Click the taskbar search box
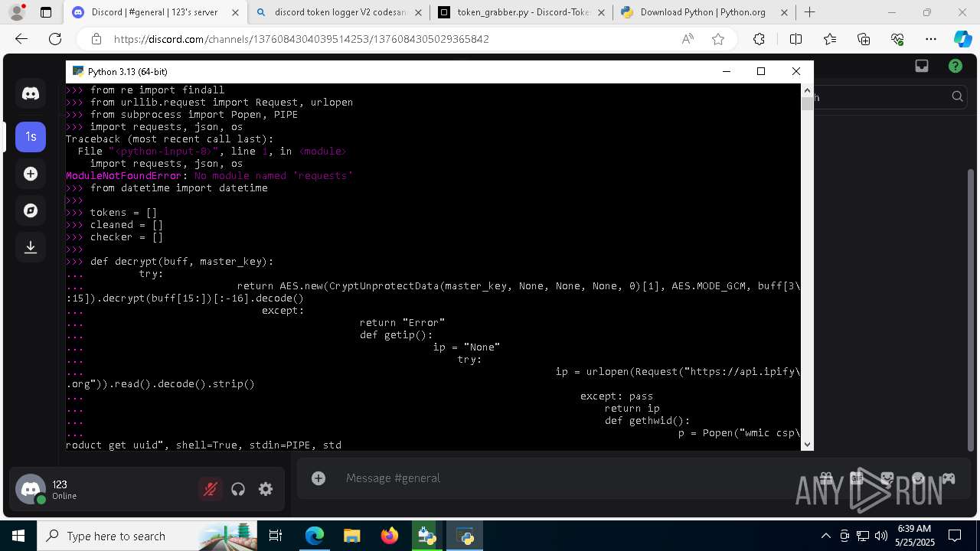This screenshot has width=980, height=551. [x=148, y=536]
